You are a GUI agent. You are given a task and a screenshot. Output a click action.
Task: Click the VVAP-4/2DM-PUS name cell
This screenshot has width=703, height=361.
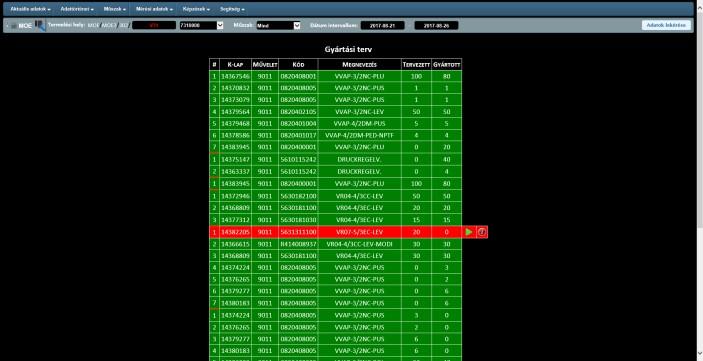coord(360,123)
